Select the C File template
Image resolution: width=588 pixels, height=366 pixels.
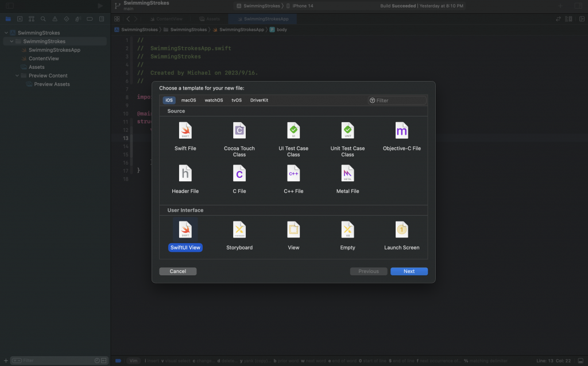239,180
